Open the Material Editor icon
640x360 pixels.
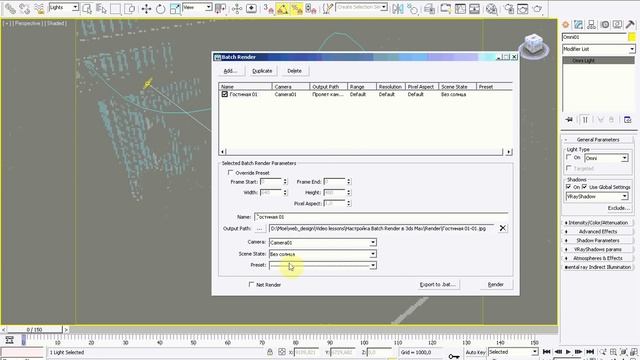492,9
